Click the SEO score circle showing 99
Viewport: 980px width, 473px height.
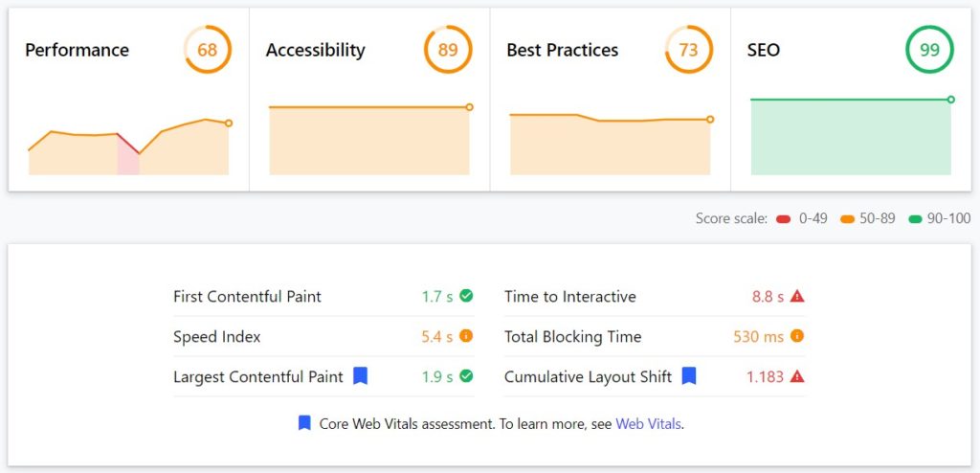(x=929, y=50)
